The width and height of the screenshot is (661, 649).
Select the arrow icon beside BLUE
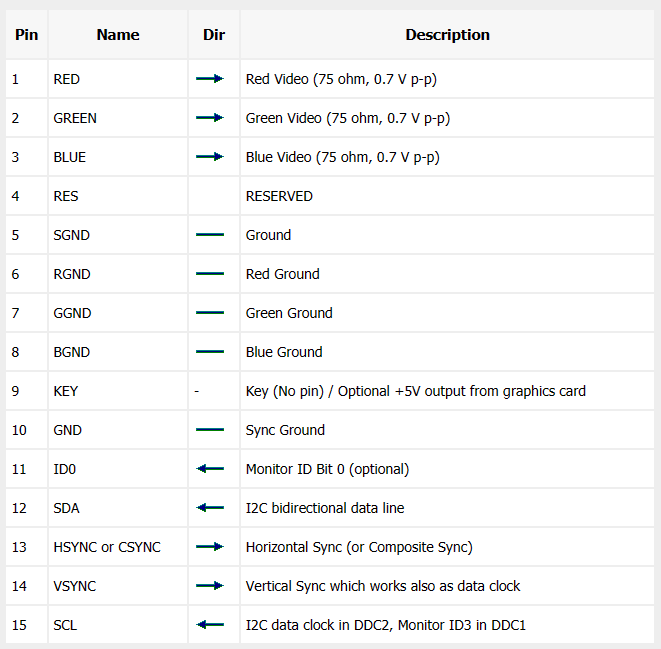[210, 157]
